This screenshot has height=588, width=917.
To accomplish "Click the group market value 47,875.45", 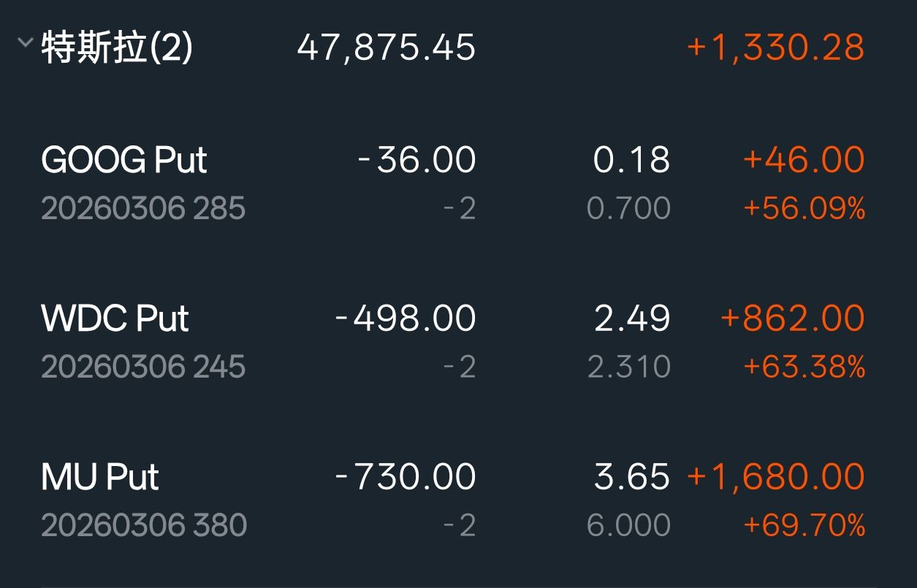I will (386, 48).
